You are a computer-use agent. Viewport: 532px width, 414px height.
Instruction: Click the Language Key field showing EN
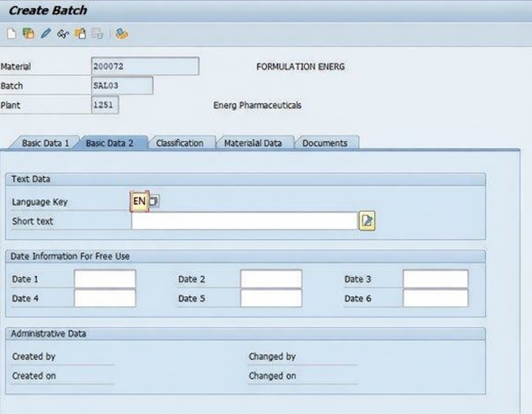click(139, 201)
